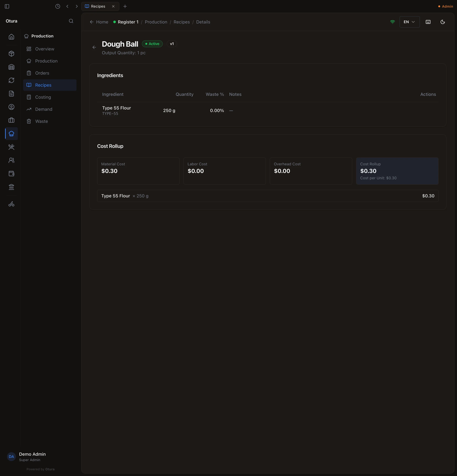Screen dimensions: 457x476
Task: Select Recipes in the sidebar menu
Action: [50, 85]
